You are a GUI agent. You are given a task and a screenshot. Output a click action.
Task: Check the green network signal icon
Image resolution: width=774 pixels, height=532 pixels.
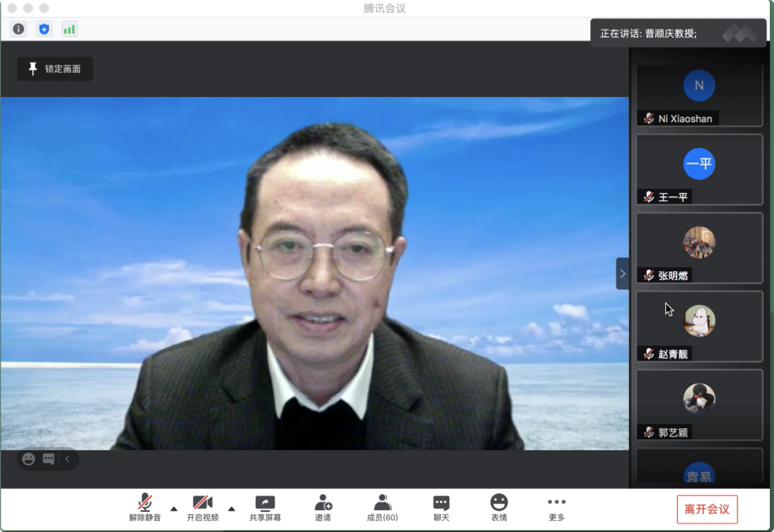[x=69, y=30]
